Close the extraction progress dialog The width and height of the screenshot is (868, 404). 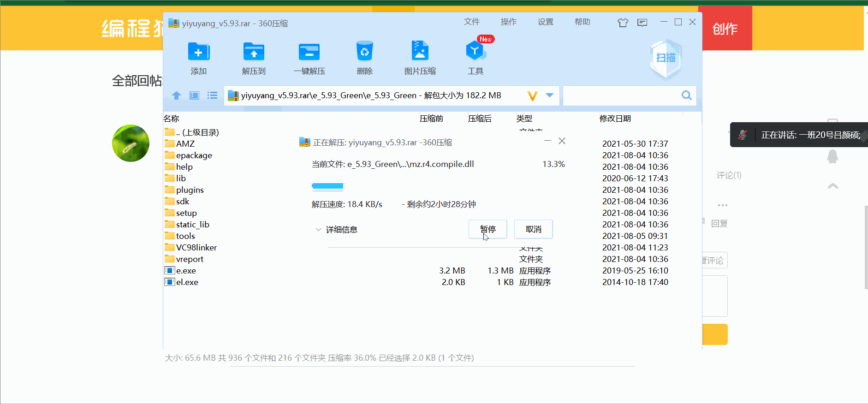coord(562,141)
